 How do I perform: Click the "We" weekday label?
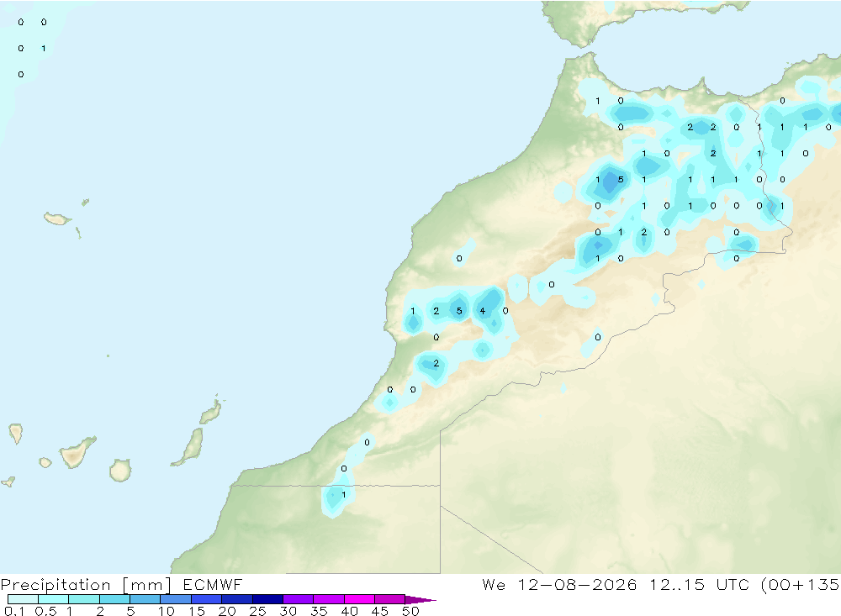[494, 584]
